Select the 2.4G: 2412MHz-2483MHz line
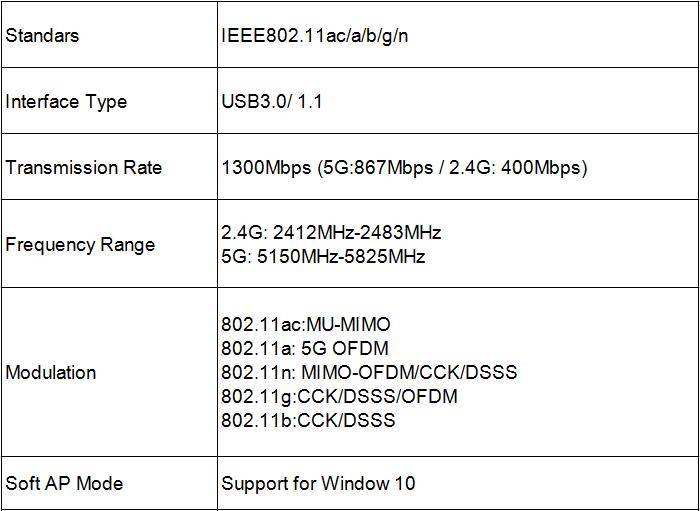 point(331,233)
